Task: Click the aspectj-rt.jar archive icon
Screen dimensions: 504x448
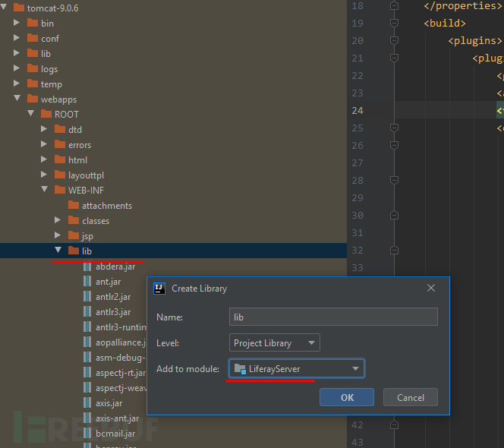Action: coord(87,372)
